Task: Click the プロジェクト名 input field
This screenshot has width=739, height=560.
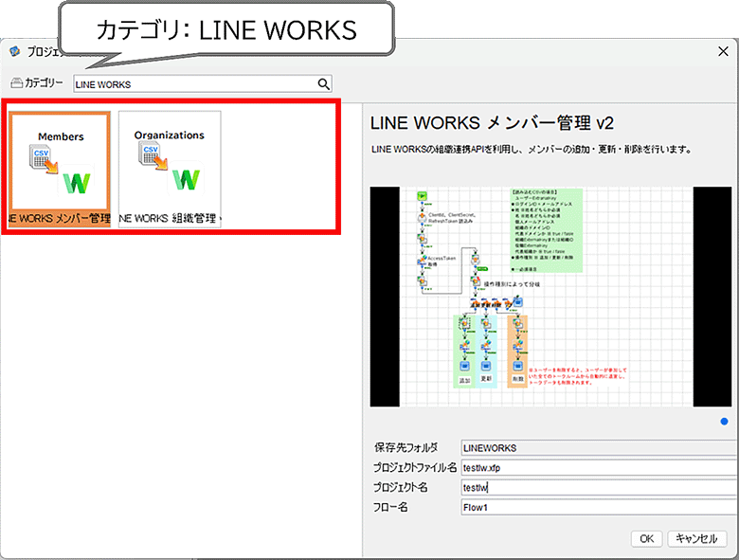Action: click(x=599, y=487)
